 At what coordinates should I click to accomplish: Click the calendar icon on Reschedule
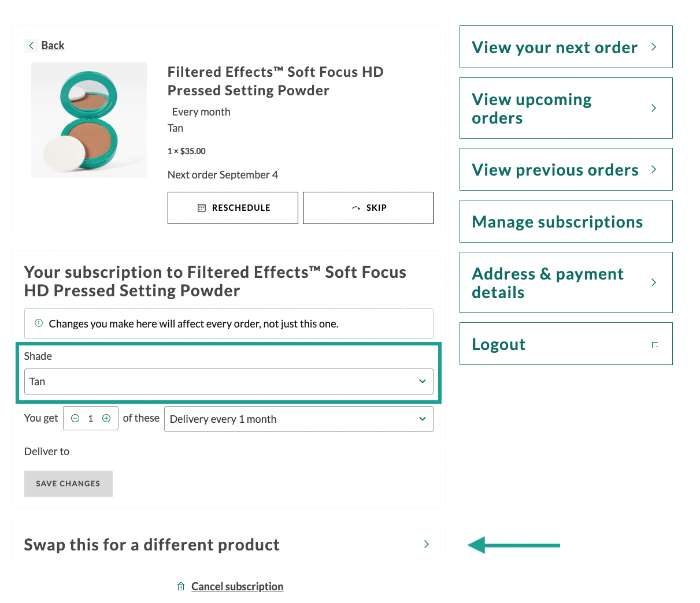tap(202, 208)
